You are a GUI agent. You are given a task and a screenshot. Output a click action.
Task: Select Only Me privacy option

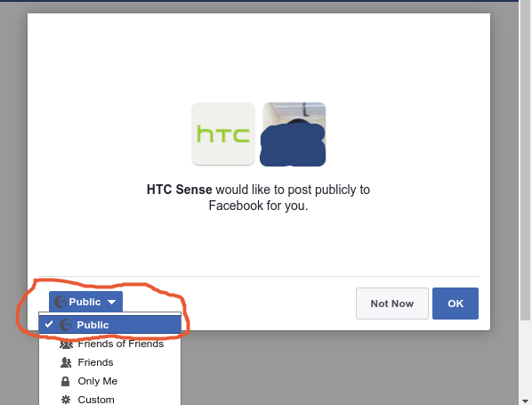[x=109, y=381]
